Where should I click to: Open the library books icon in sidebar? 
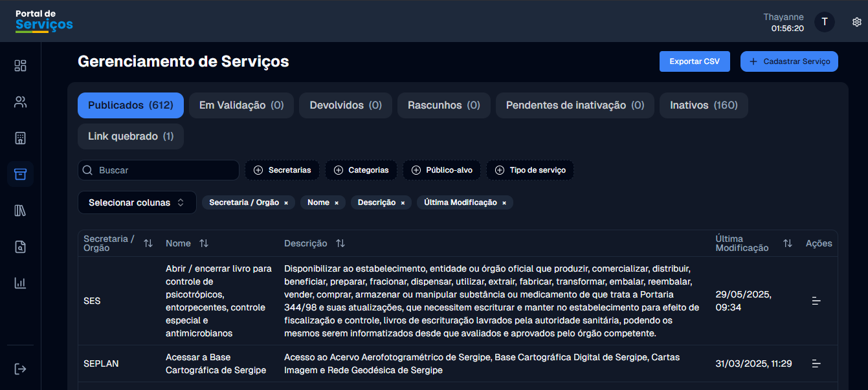[x=20, y=210]
